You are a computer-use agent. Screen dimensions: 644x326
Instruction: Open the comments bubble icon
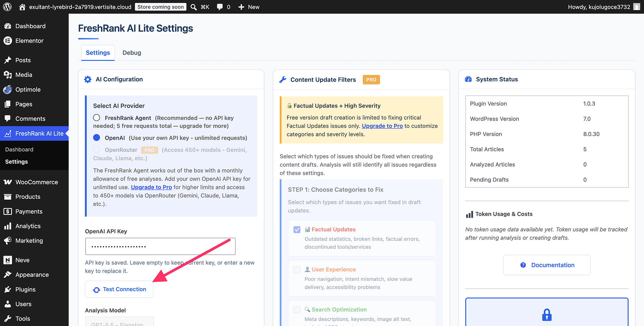[220, 7]
